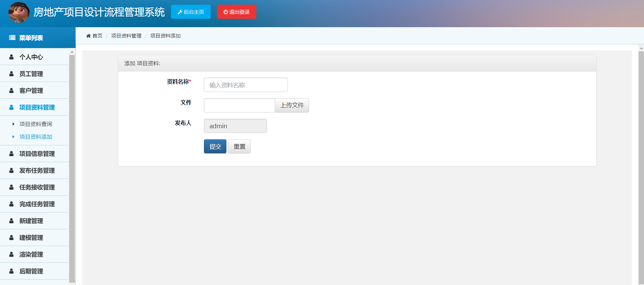Select 项目资料添加 submenu item
The height and width of the screenshot is (285, 644).
click(x=36, y=137)
